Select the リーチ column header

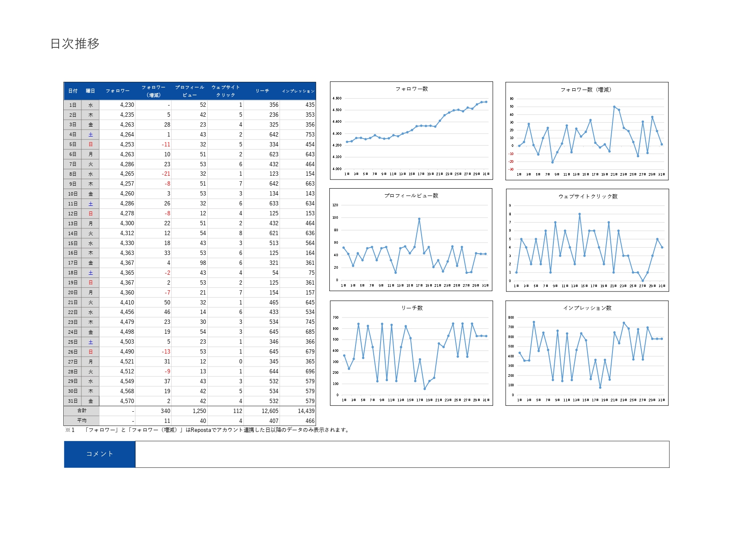point(262,91)
